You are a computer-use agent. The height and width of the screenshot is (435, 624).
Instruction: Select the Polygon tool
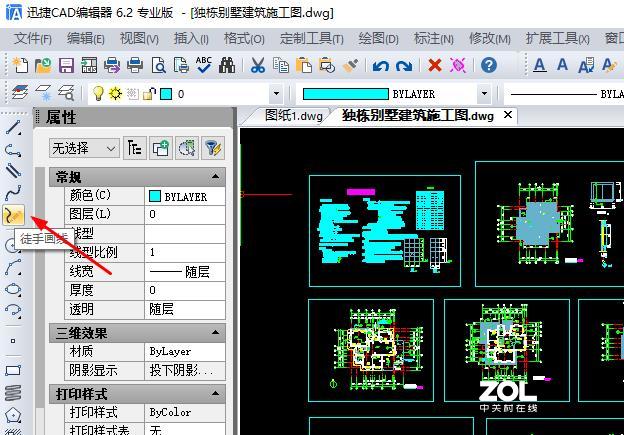click(13, 415)
